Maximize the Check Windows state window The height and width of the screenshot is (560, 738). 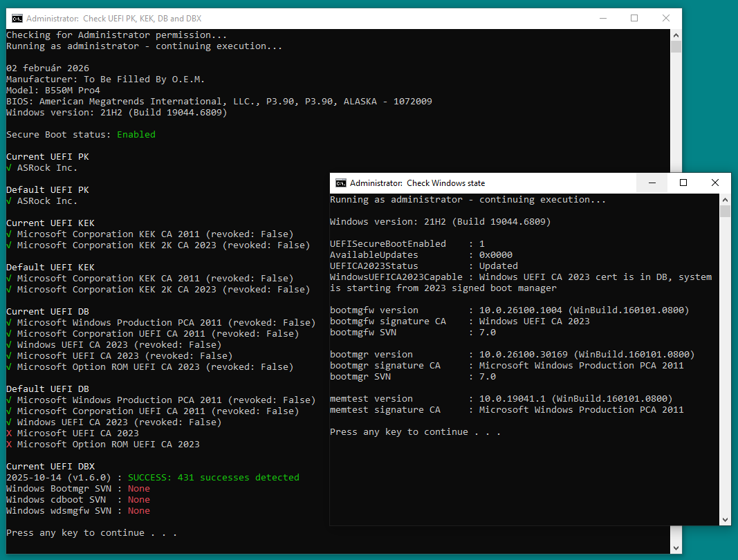pos(683,183)
